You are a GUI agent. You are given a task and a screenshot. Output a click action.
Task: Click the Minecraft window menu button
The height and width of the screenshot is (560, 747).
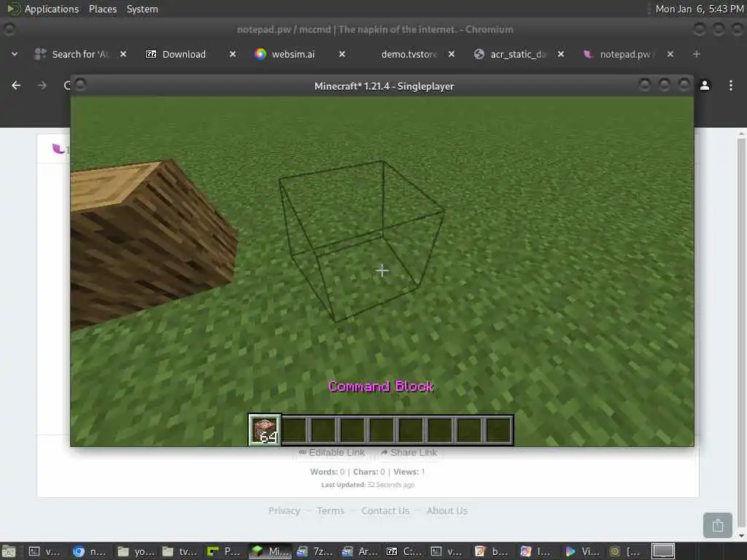(80, 85)
